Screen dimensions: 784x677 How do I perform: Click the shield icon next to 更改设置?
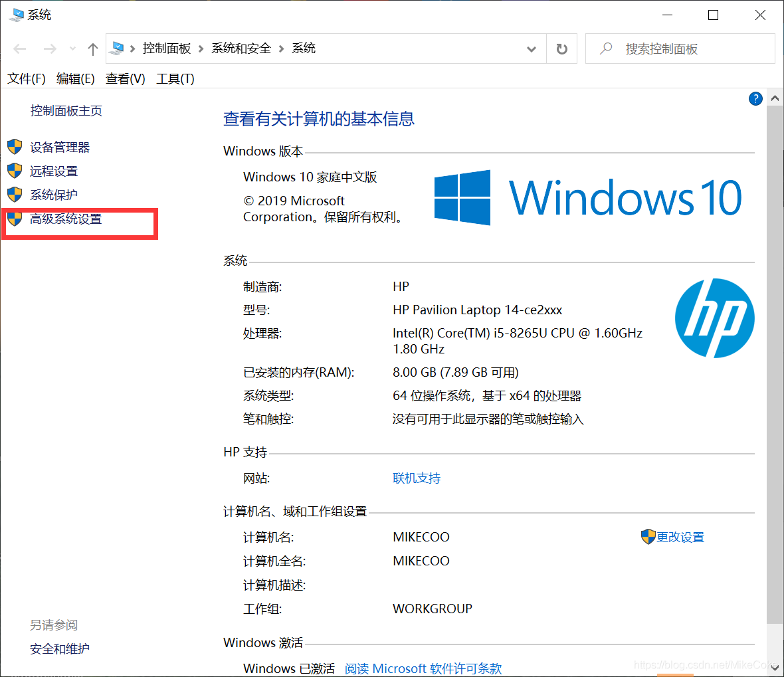[648, 537]
